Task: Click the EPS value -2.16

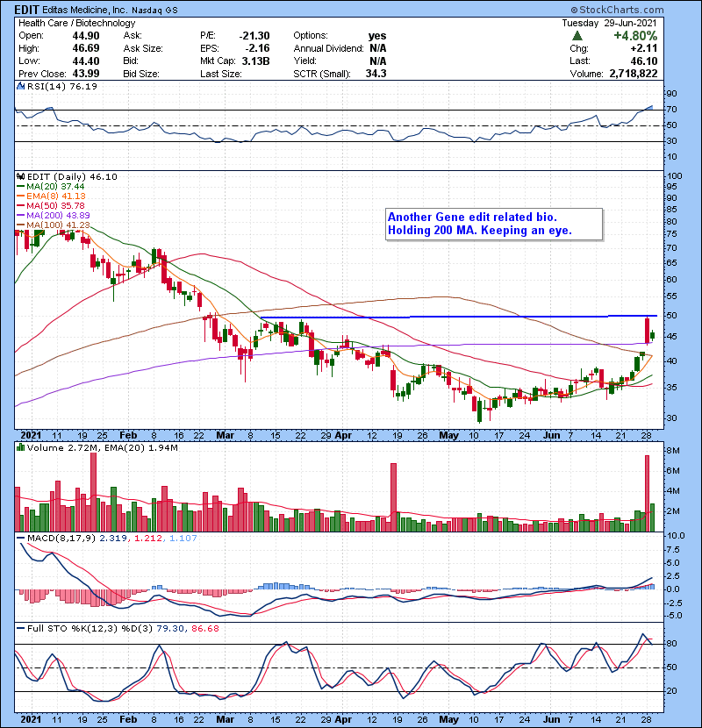Action: (x=258, y=48)
